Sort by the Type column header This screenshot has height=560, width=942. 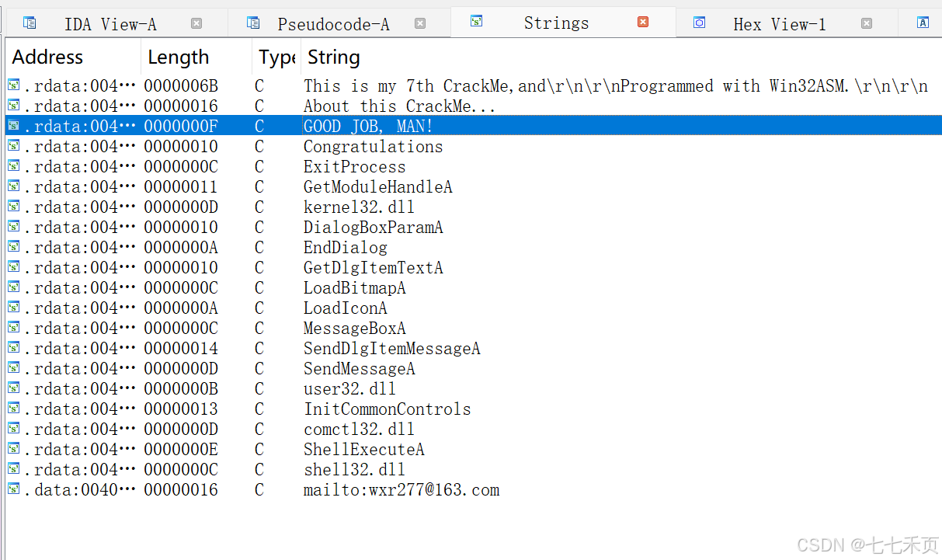pos(277,57)
